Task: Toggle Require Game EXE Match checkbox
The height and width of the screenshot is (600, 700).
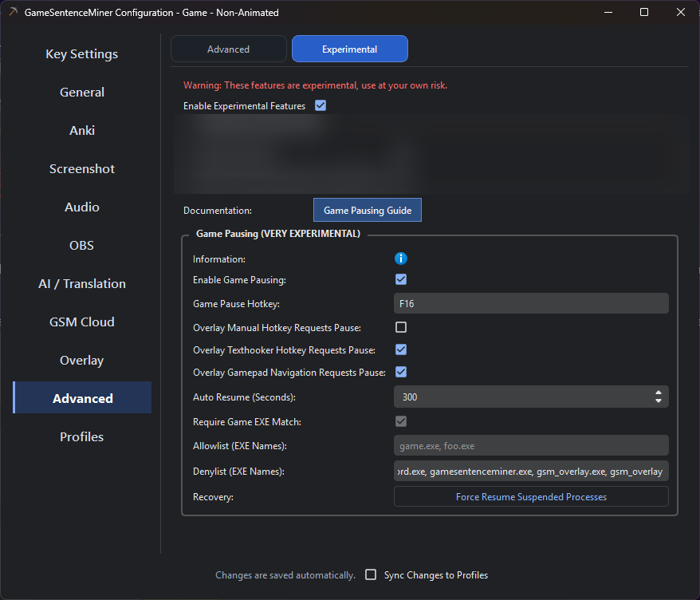Action: pyautogui.click(x=400, y=421)
